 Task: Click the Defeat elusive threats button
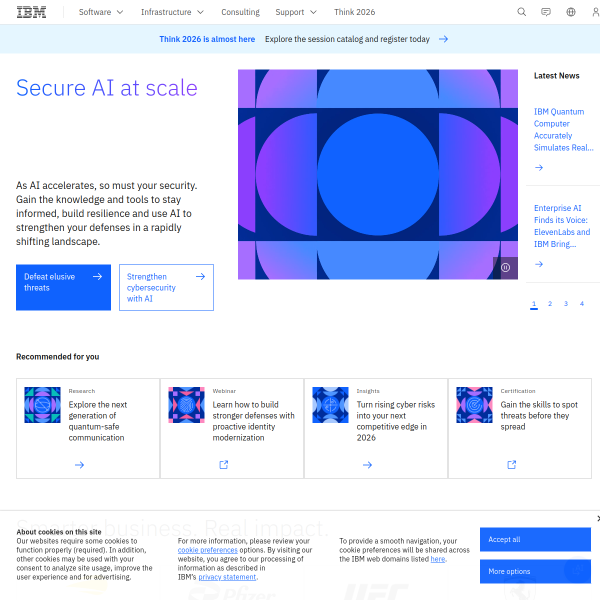click(x=64, y=287)
